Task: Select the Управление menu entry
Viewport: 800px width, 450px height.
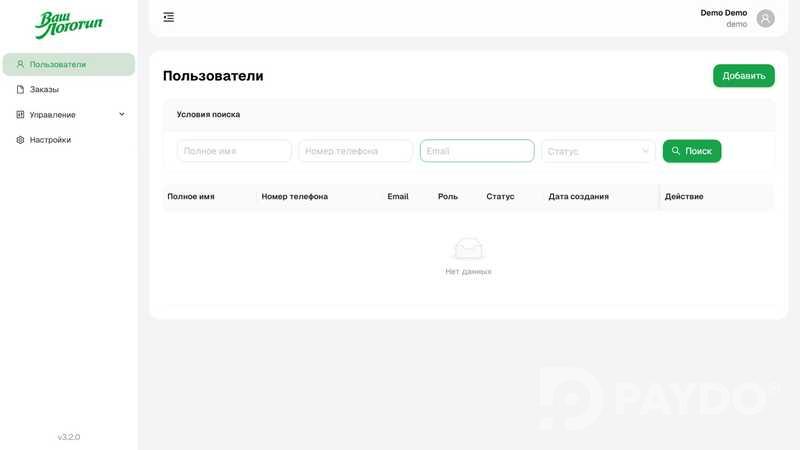Action: point(69,115)
